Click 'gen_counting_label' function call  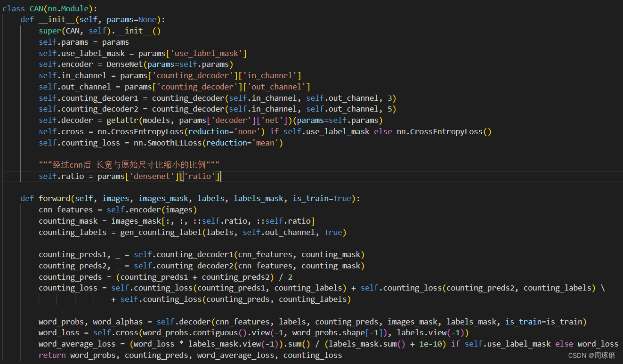tap(161, 232)
